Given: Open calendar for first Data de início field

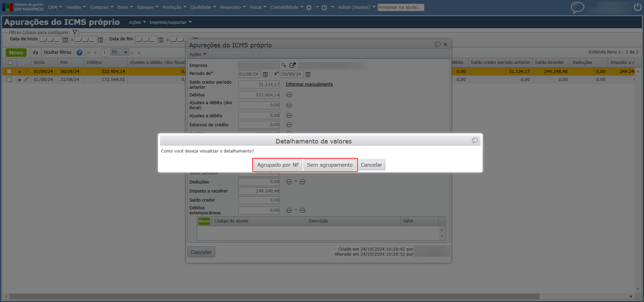Looking at the screenshot, I should [x=65, y=40].
